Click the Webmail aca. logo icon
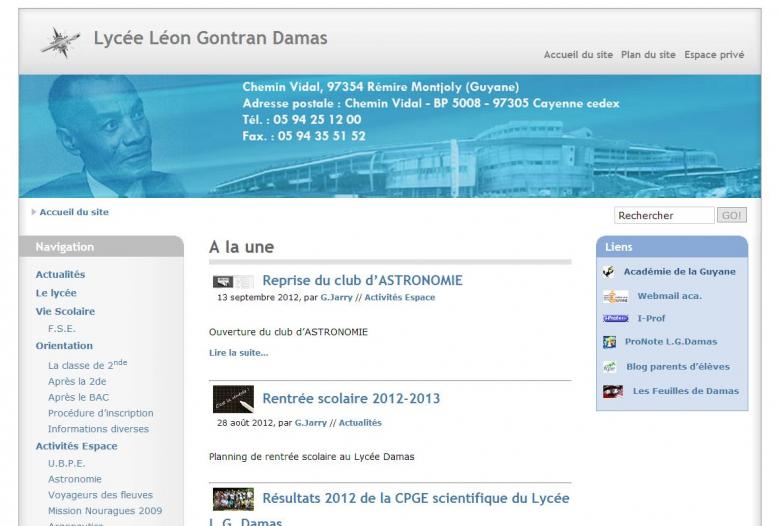The height and width of the screenshot is (526, 778). click(x=616, y=296)
